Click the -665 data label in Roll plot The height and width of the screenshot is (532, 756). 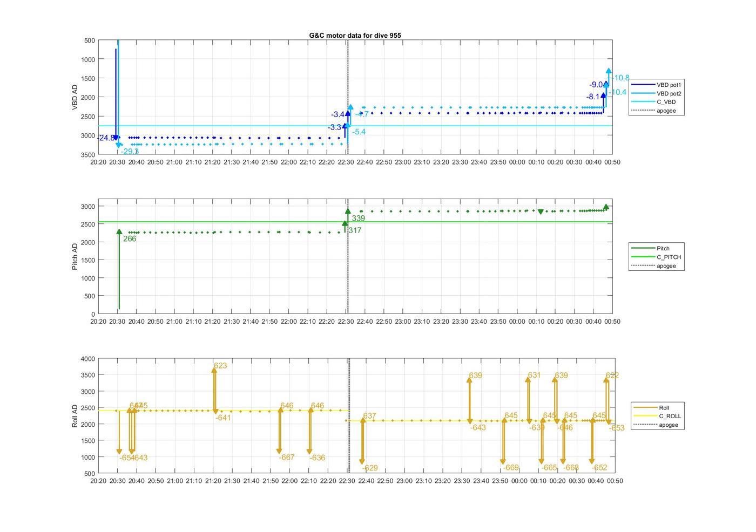pyautogui.click(x=549, y=468)
